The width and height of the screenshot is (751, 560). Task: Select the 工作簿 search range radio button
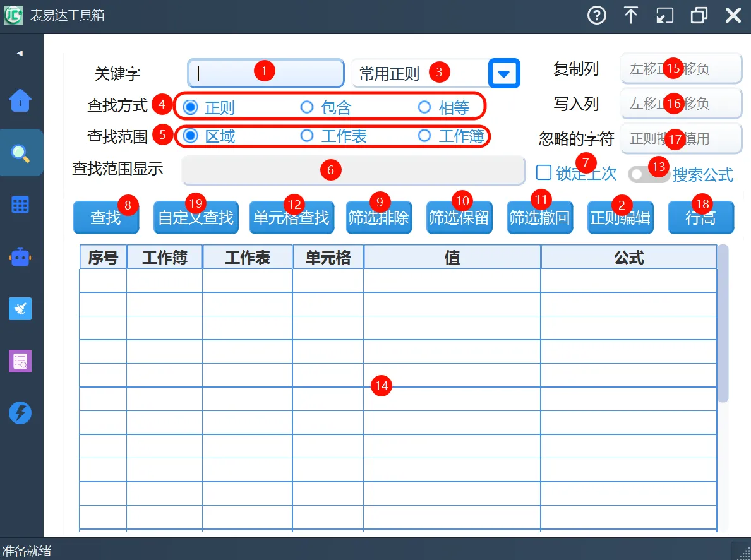(424, 136)
